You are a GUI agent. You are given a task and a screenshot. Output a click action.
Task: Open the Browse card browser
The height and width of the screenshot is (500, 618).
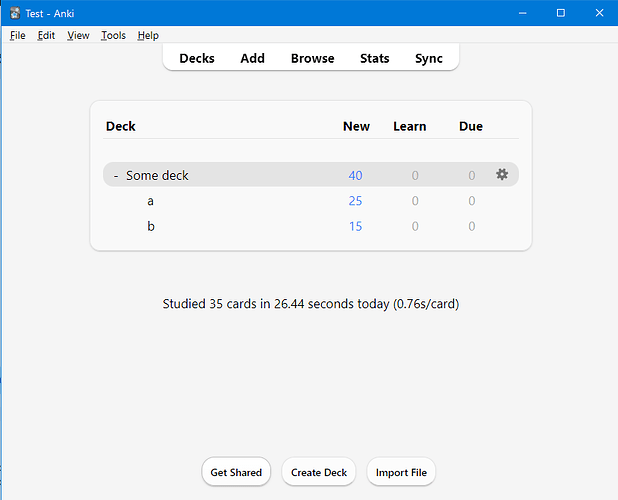(313, 58)
